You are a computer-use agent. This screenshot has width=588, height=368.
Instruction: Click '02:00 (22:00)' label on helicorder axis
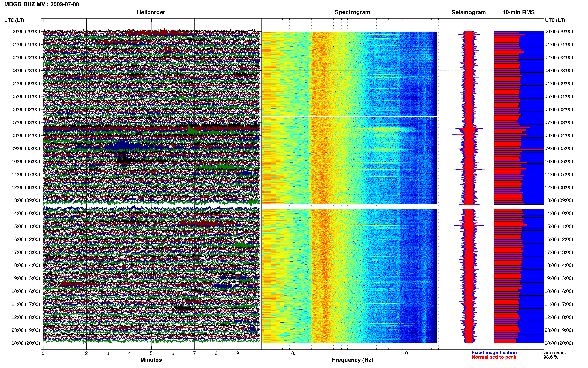(26, 57)
